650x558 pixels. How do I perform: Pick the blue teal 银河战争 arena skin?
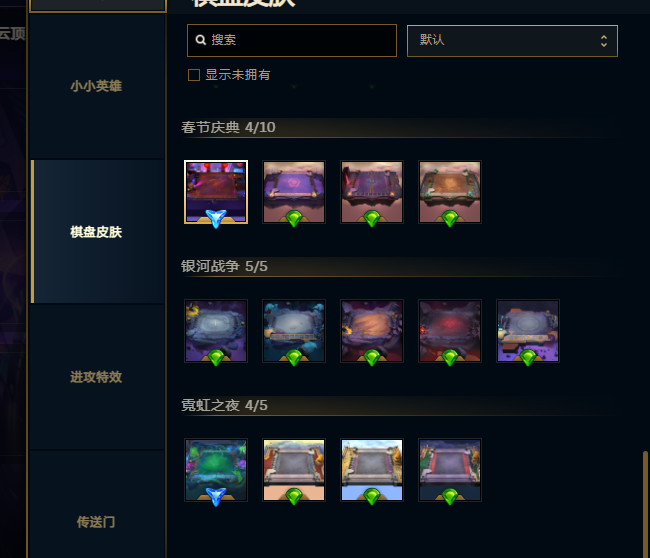point(294,331)
